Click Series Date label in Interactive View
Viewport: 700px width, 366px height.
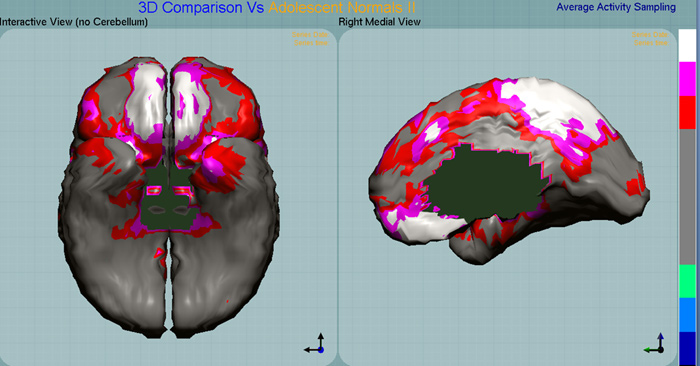point(310,35)
